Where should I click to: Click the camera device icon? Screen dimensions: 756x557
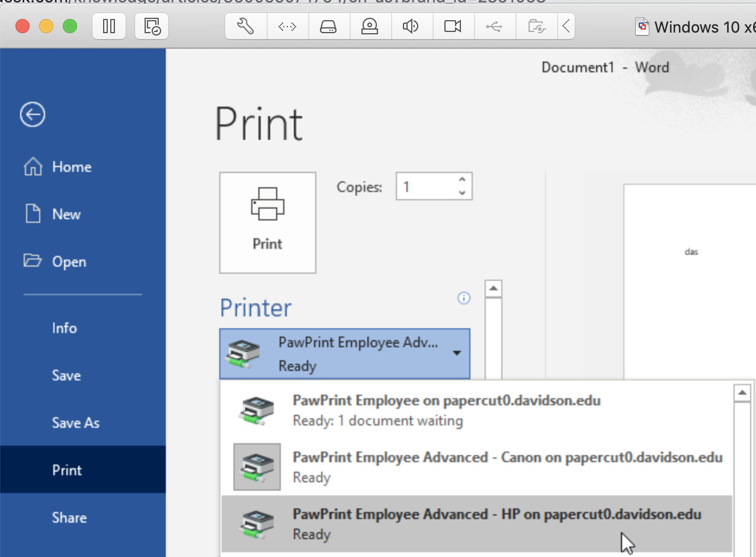(x=453, y=26)
